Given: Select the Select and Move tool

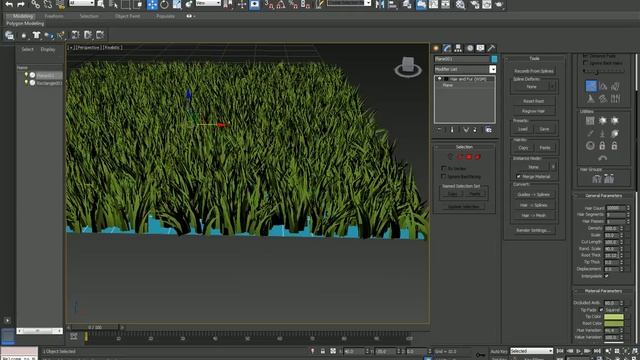Looking at the screenshot, I should (x=152, y=4).
